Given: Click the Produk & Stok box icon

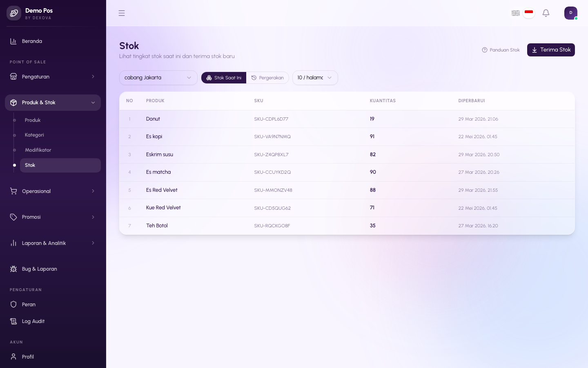Looking at the screenshot, I should click(13, 103).
